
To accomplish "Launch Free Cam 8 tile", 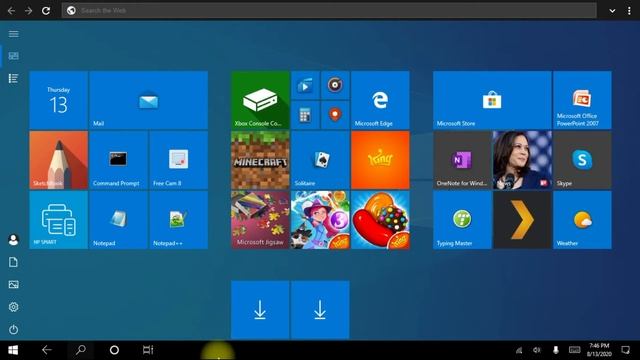I will point(179,160).
